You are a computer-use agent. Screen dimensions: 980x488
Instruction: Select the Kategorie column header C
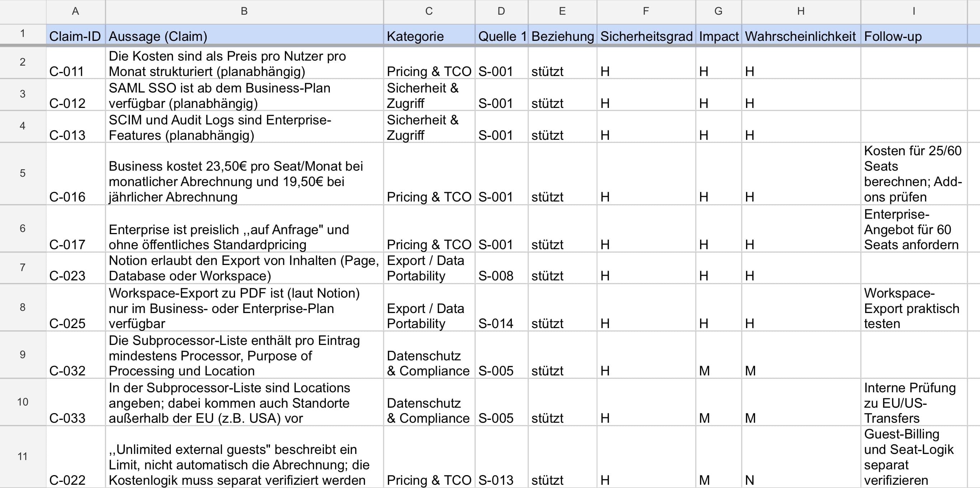click(429, 11)
